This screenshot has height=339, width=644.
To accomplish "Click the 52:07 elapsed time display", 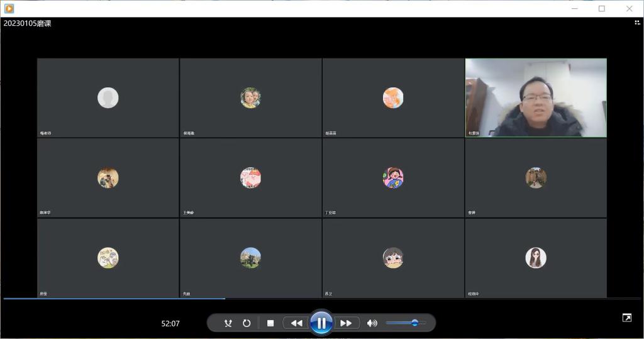I will pyautogui.click(x=170, y=324).
